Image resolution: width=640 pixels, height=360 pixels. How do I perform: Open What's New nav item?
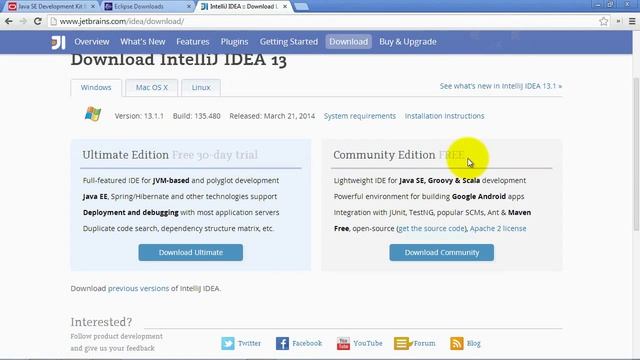click(142, 42)
